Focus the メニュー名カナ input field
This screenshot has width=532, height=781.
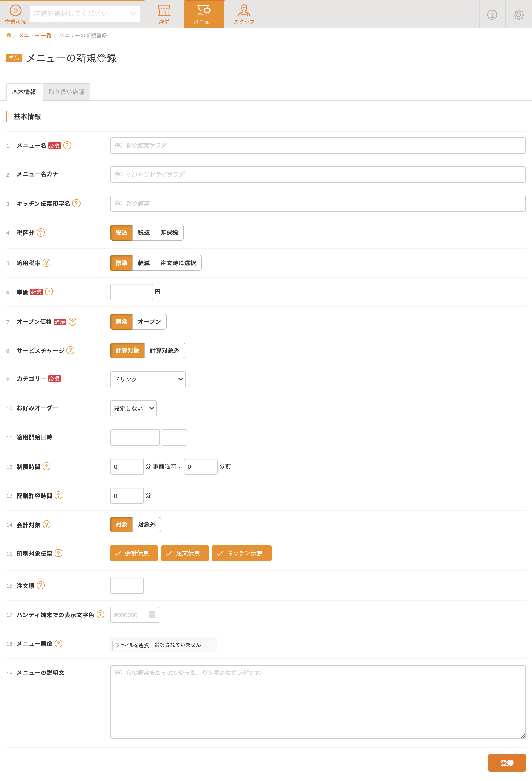(318, 174)
